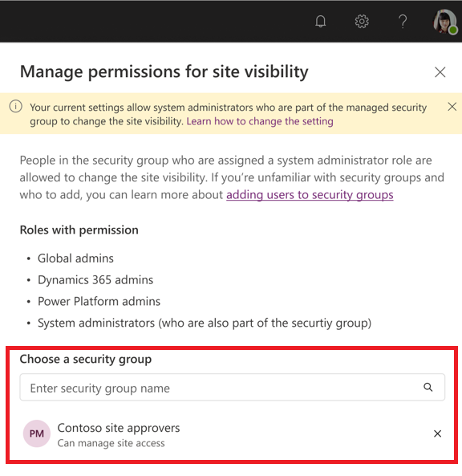The height and width of the screenshot is (476, 462).
Task: Click the PM avatar circle
Action: pos(37,433)
